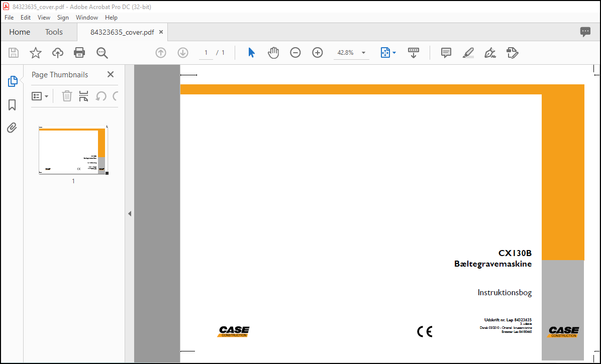Delete selected page with trash icon
Image resolution: width=601 pixels, height=364 pixels.
67,96
